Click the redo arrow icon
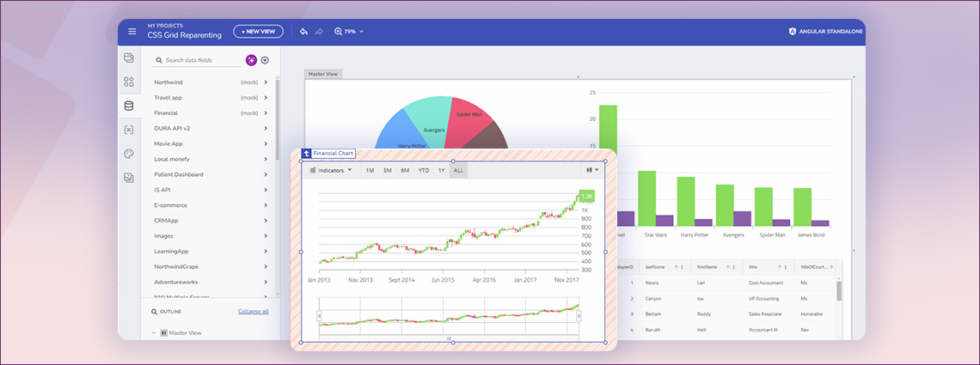 point(319,31)
